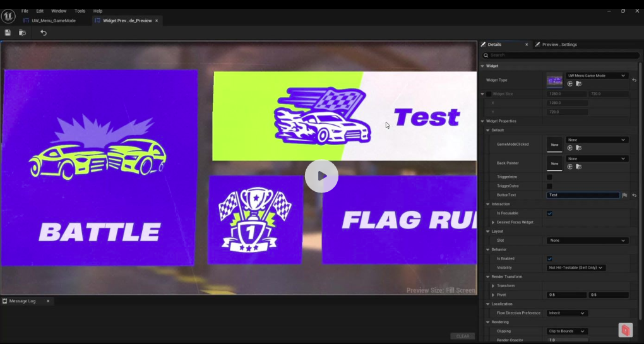Collapse the Widget Properties section
The width and height of the screenshot is (644, 344).
pyautogui.click(x=482, y=121)
